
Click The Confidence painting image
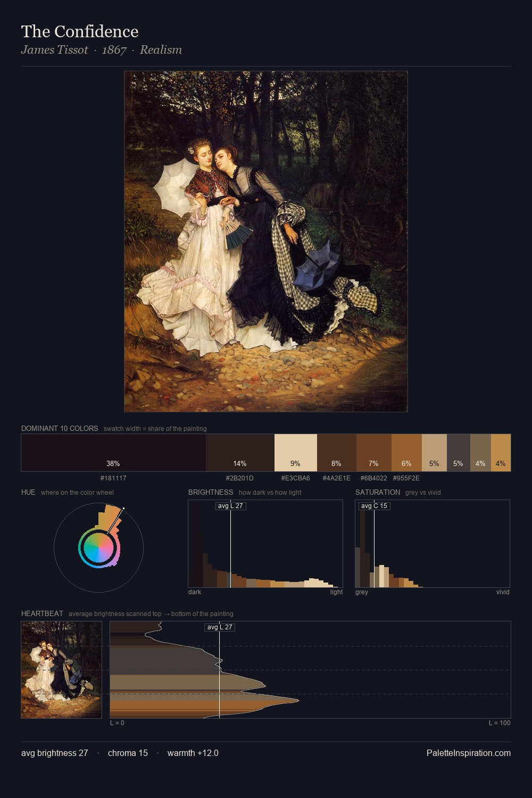coord(266,242)
